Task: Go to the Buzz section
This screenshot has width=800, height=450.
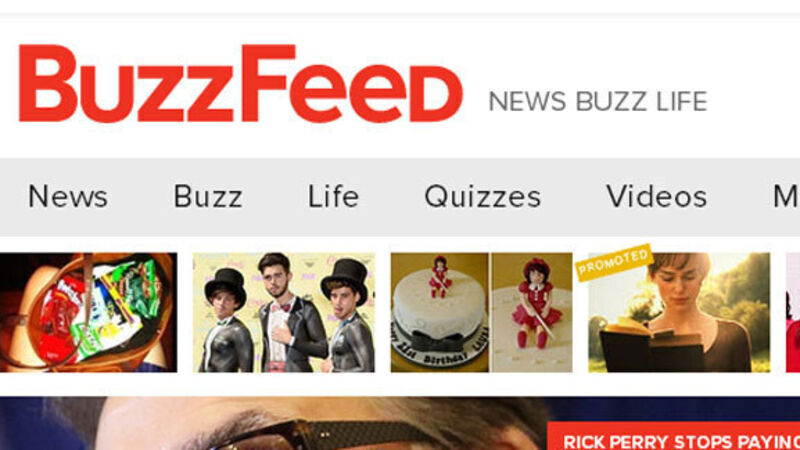Action: pos(208,196)
